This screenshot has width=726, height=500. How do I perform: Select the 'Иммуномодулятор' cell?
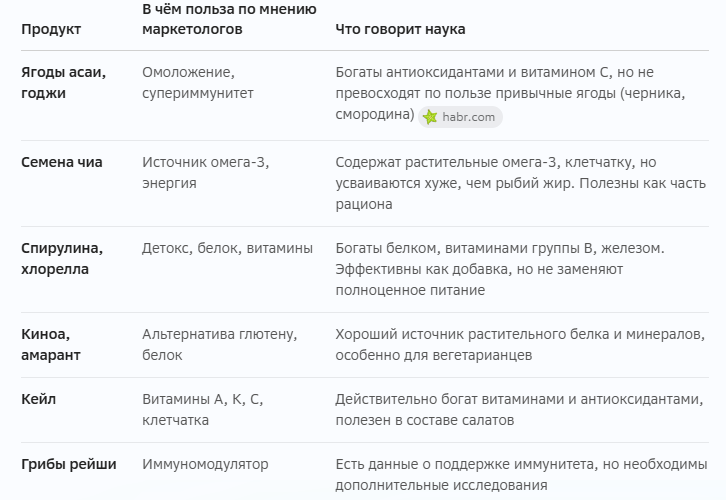205,464
